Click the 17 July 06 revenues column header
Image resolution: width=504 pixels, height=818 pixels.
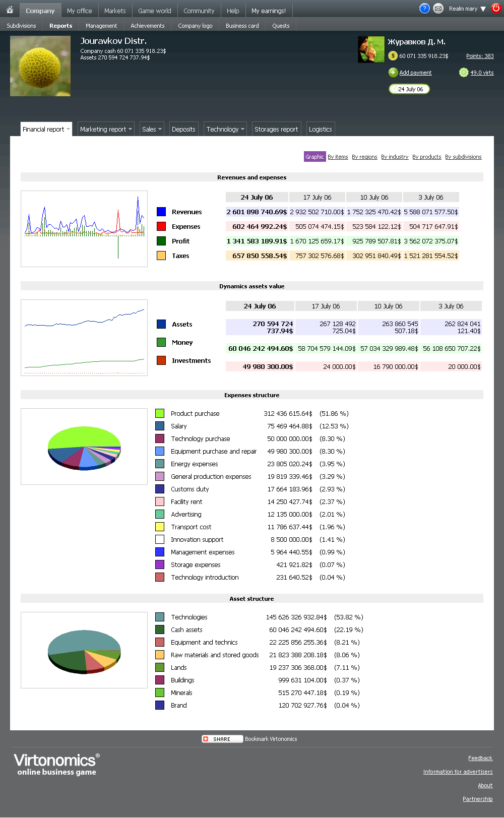318,197
